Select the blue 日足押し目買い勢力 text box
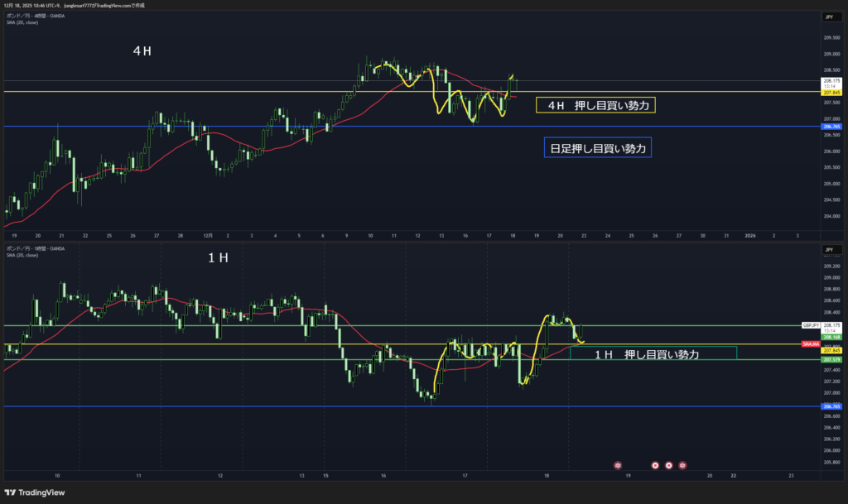This screenshot has width=848, height=504. tap(597, 148)
